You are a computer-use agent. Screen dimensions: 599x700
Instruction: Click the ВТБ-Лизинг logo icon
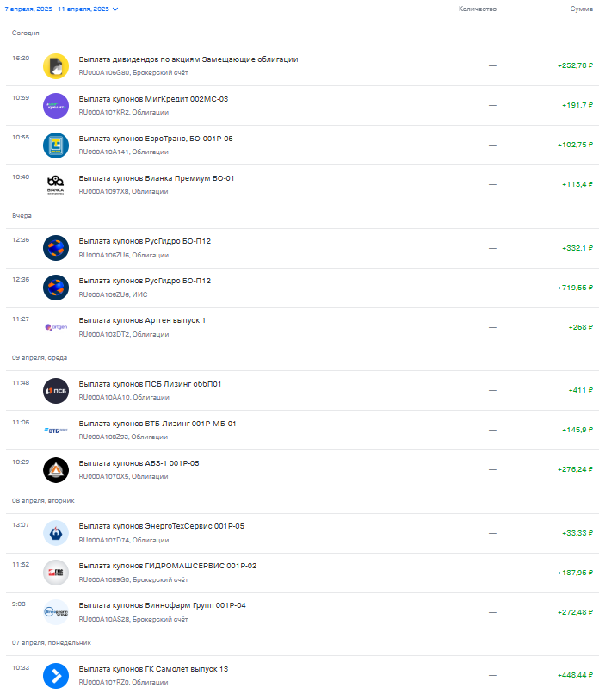click(56, 431)
